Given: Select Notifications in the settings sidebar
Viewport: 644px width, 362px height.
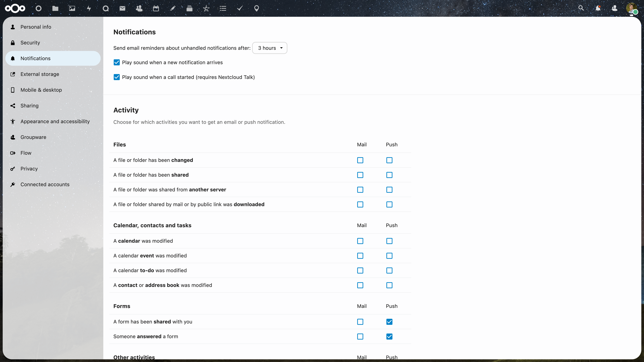Looking at the screenshot, I should click(x=53, y=58).
